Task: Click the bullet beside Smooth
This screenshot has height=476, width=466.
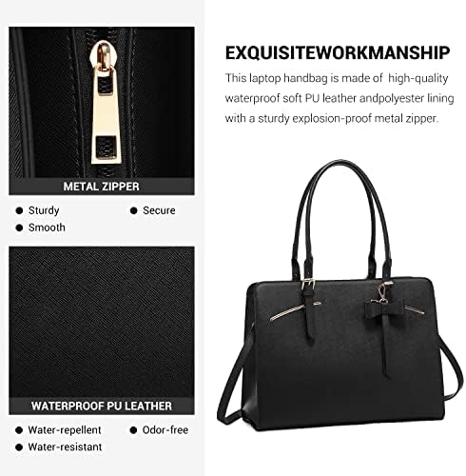Action: click(x=19, y=228)
